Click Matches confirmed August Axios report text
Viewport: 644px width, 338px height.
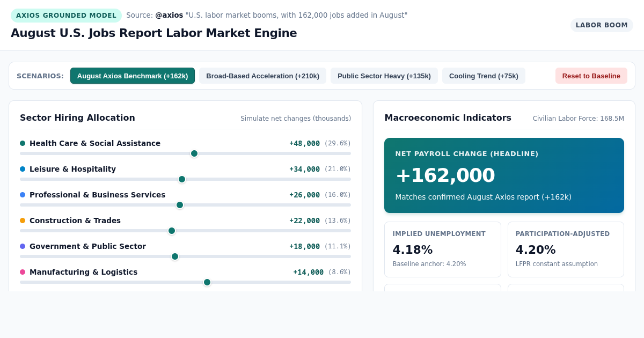pos(483,197)
